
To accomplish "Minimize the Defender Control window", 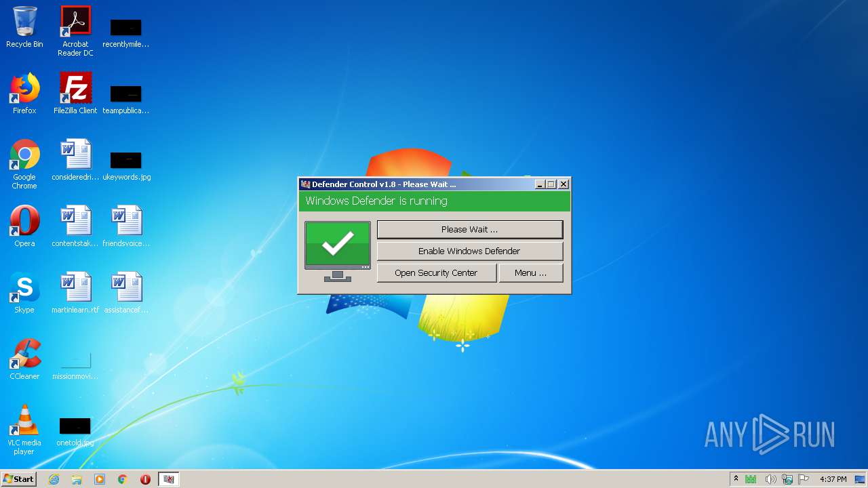I will pos(540,184).
